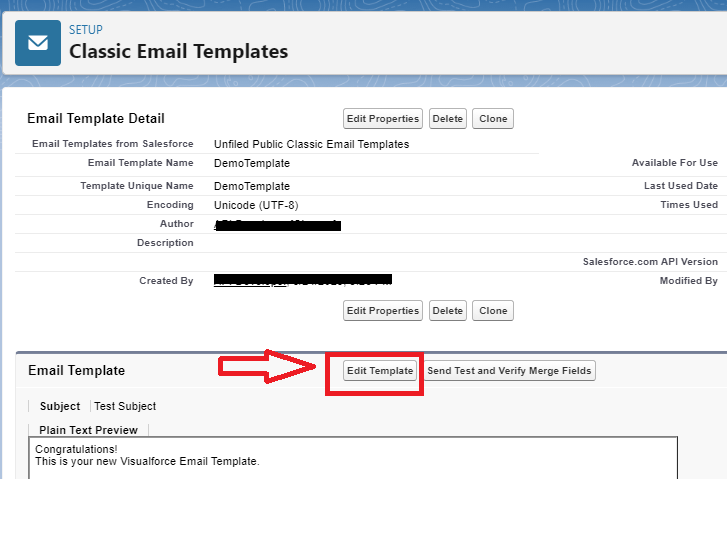Click the top Clone button
The height and width of the screenshot is (537, 728).
(x=493, y=119)
